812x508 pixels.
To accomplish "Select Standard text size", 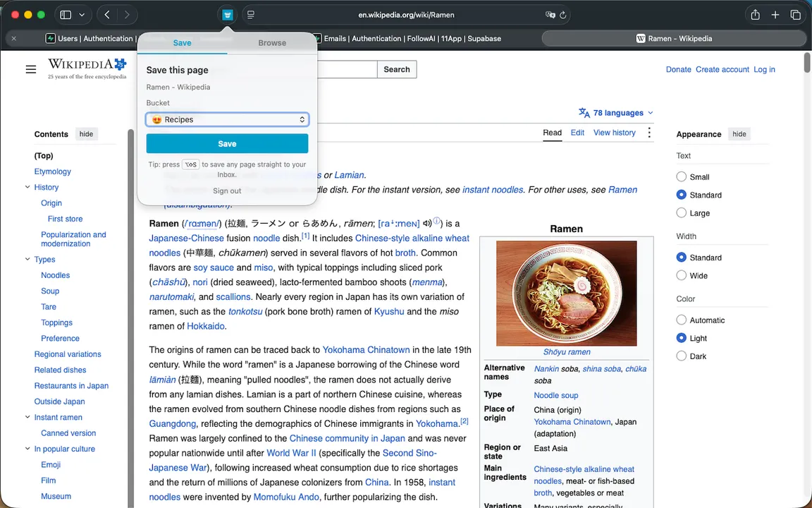I will pos(682,195).
